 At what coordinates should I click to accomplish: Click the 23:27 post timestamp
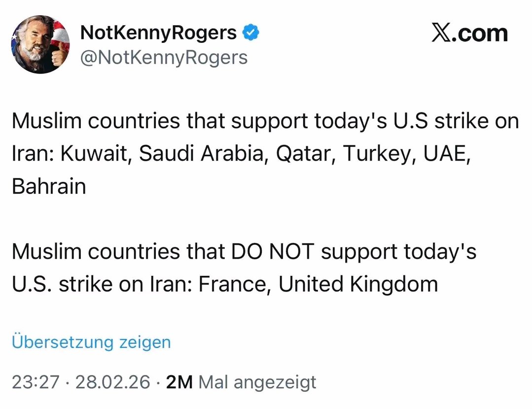(35, 382)
